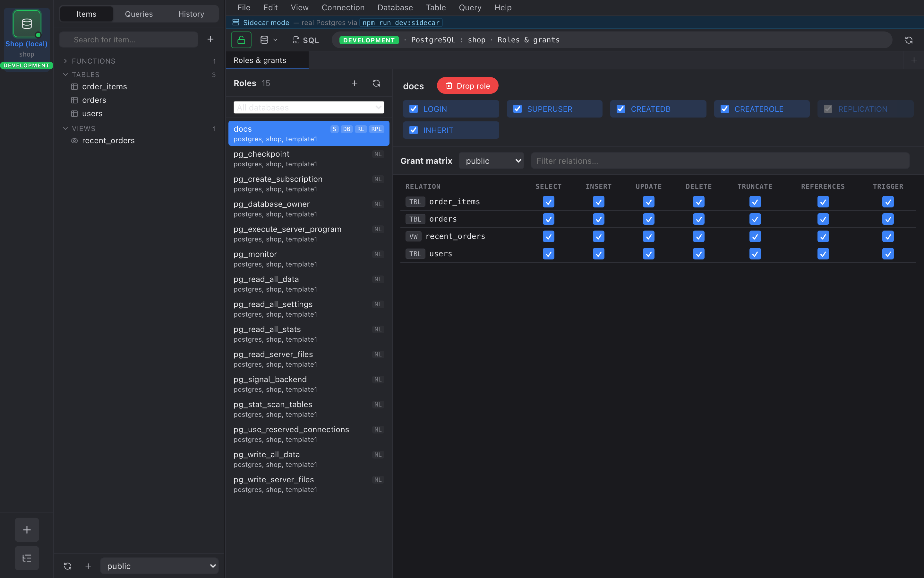Refresh the Roles list
The width and height of the screenshot is (924, 578).
coord(376,83)
